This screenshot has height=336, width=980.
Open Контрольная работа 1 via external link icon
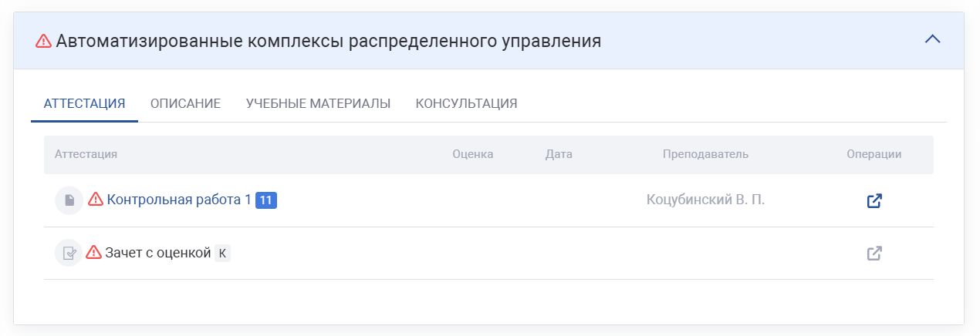click(x=874, y=200)
